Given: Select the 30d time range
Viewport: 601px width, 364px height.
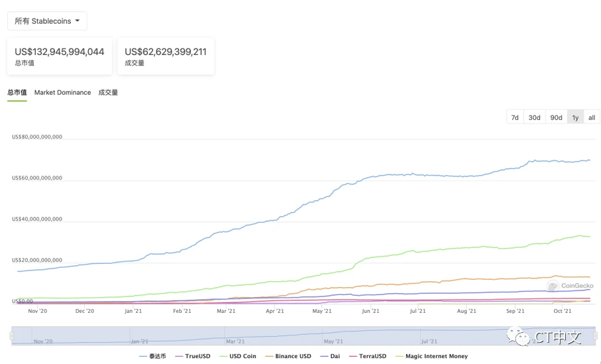Looking at the screenshot, I should pos(534,117).
